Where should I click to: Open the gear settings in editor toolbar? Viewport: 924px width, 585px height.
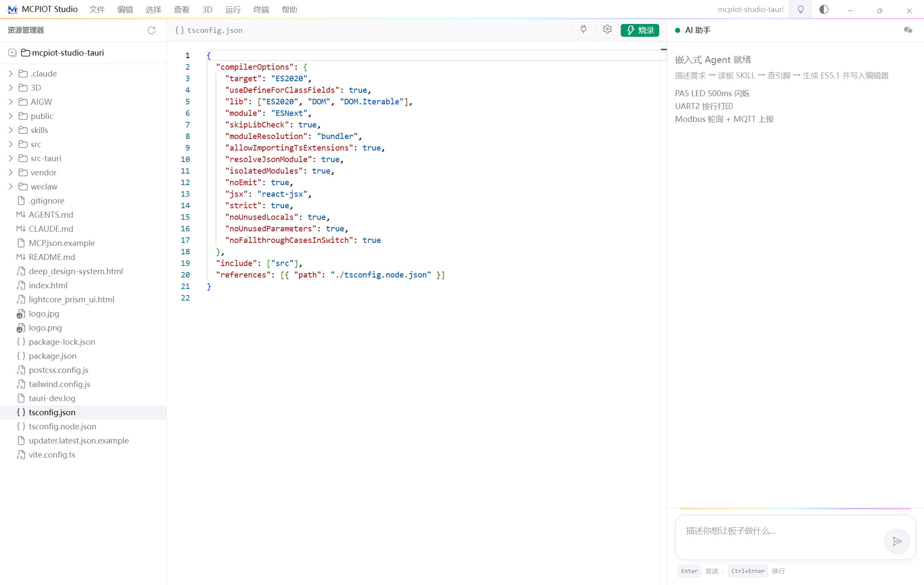tap(607, 30)
